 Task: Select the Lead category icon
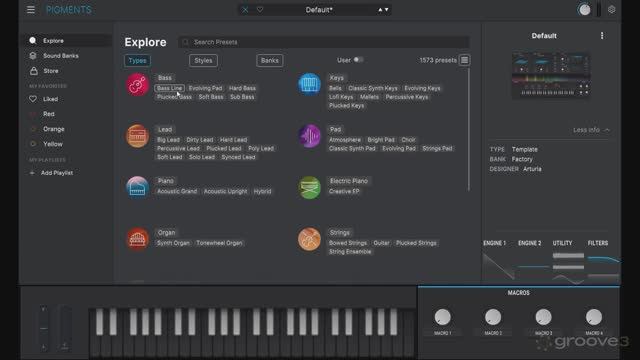(137, 136)
